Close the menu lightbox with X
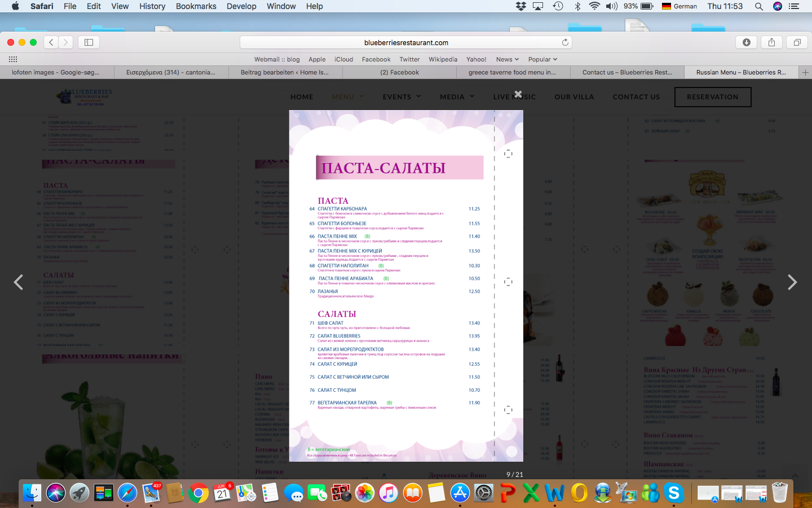Viewport: 812px width, 508px height. click(x=518, y=94)
